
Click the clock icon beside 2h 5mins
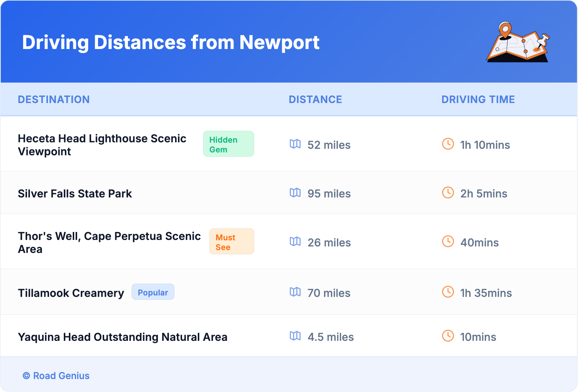point(448,192)
